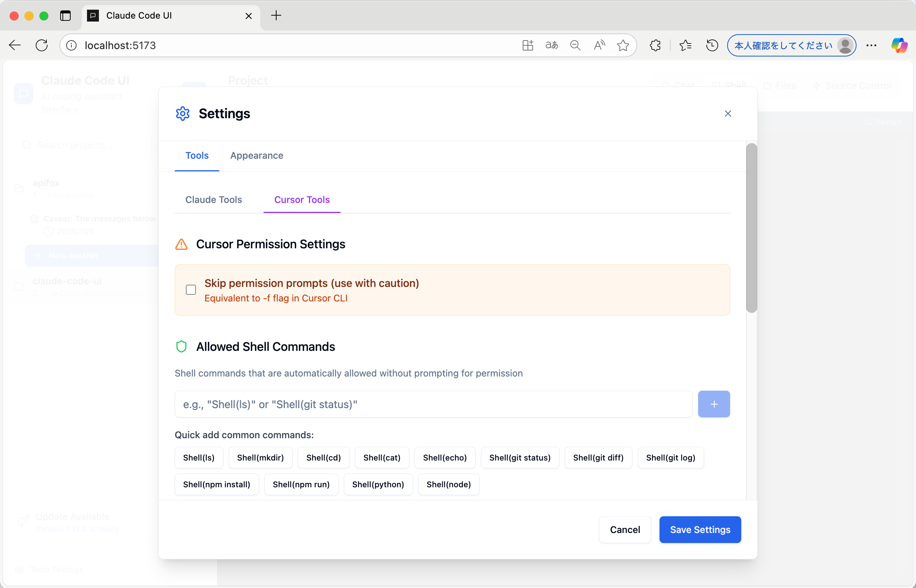Select the Claude Tools sub-tab
916x588 pixels.
point(213,200)
